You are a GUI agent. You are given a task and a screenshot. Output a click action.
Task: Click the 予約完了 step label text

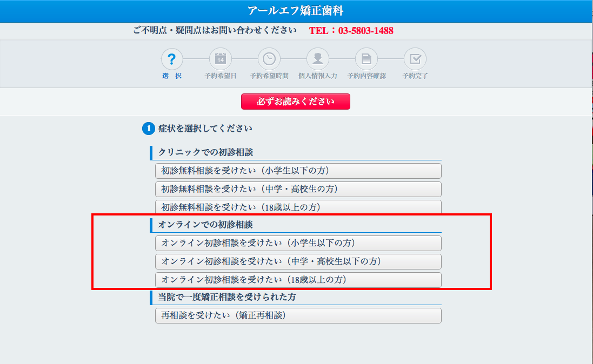pos(415,76)
